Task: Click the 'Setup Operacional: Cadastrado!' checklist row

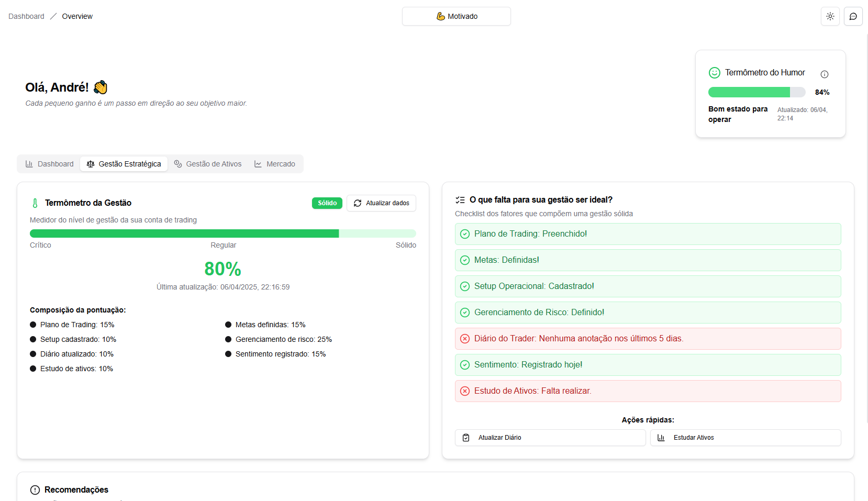Action: click(x=648, y=286)
